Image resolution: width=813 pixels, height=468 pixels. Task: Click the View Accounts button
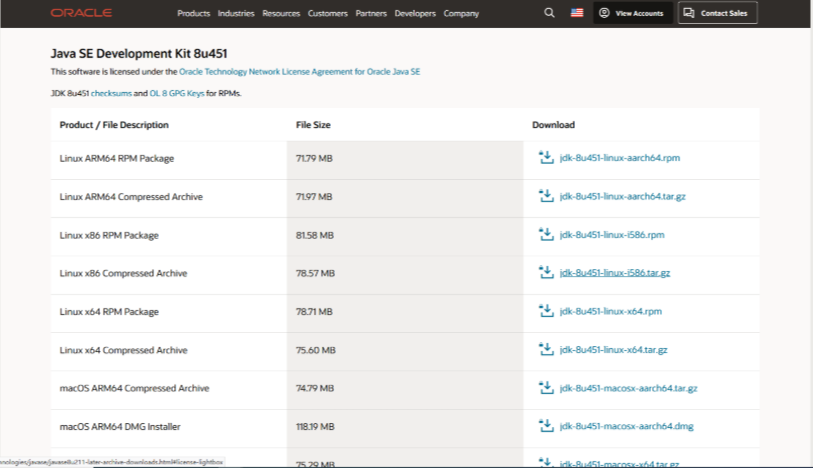(633, 13)
